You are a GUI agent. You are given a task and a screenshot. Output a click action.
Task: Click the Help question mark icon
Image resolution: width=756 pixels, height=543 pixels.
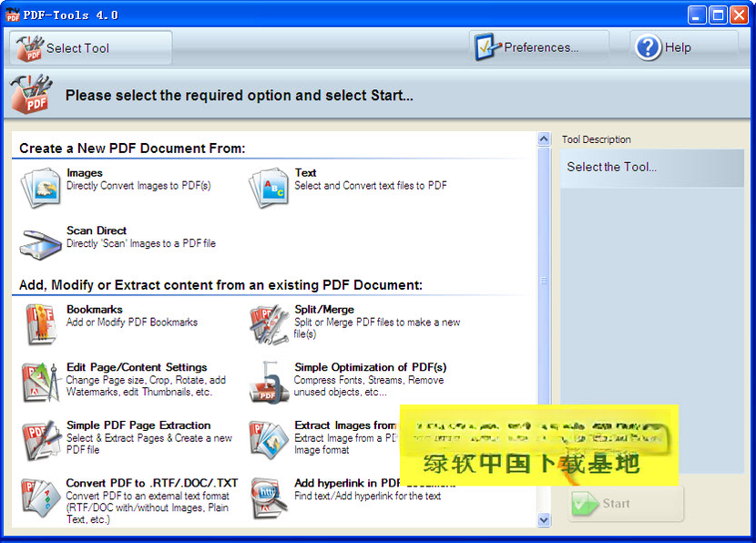[x=648, y=47]
